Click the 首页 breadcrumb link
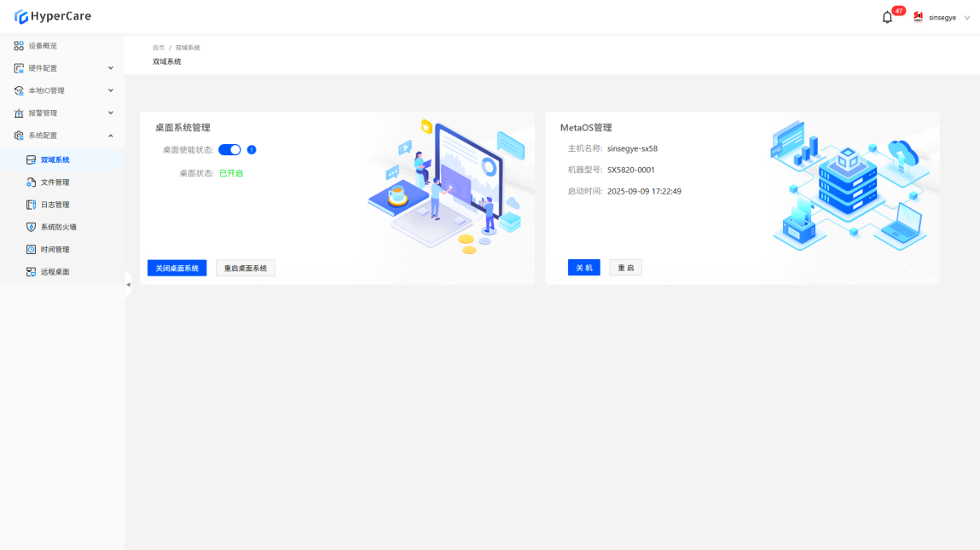The height and width of the screenshot is (550, 980). point(159,48)
